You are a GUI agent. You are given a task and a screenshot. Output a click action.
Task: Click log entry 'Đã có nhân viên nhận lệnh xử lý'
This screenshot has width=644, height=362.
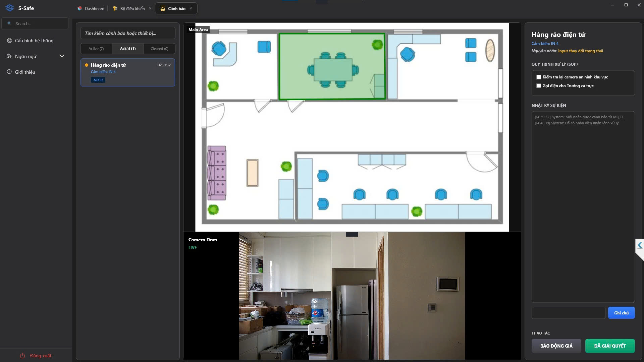pyautogui.click(x=577, y=123)
